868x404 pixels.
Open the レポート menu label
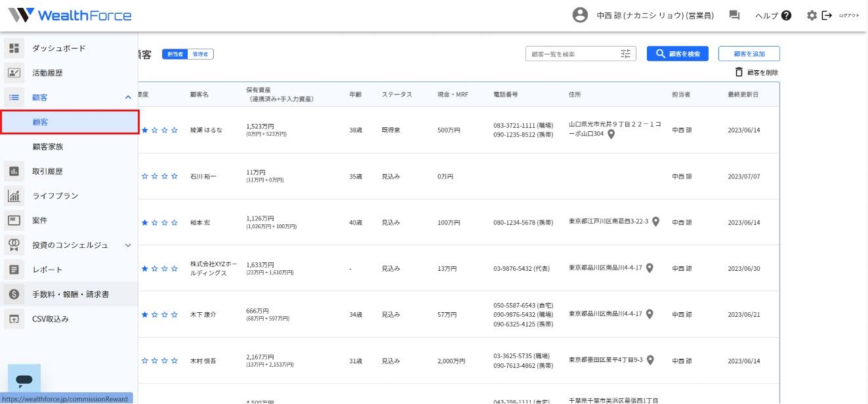coord(48,270)
